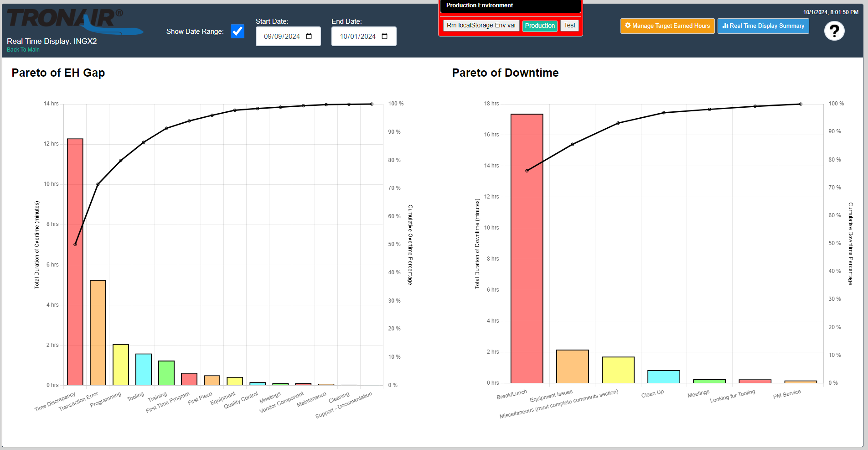Open Real Time Display Summary
The height and width of the screenshot is (450, 868).
(x=763, y=26)
